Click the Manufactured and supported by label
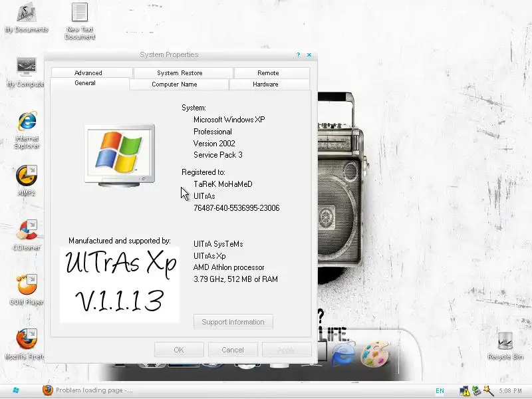The image size is (532, 399). pyautogui.click(x=120, y=241)
